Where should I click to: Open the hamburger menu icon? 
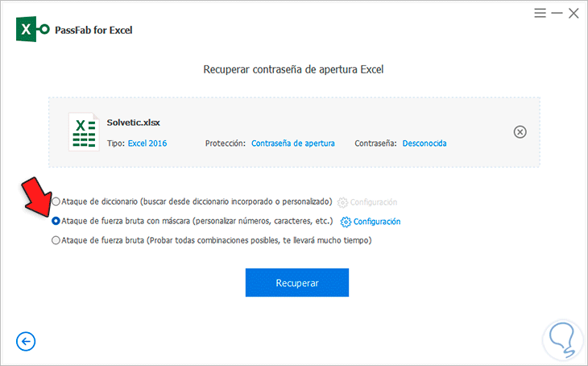click(540, 13)
